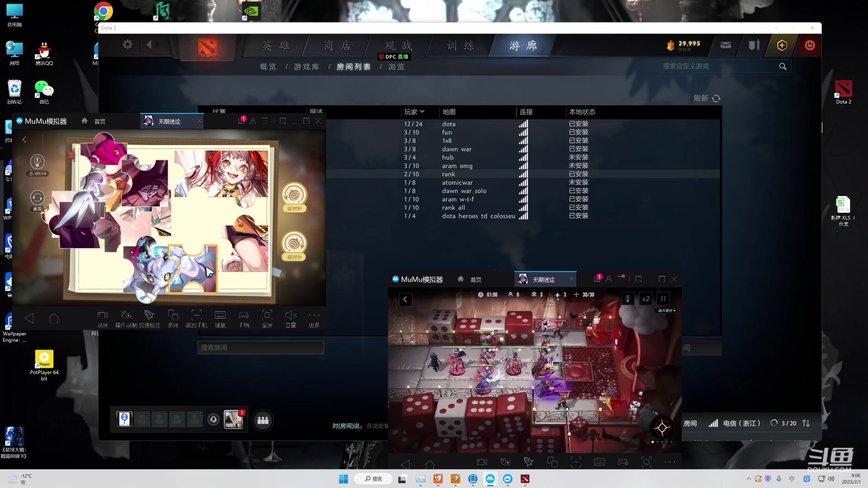868x488 pixels.
Task: Click the 本地状态 column header
Action: 582,112
